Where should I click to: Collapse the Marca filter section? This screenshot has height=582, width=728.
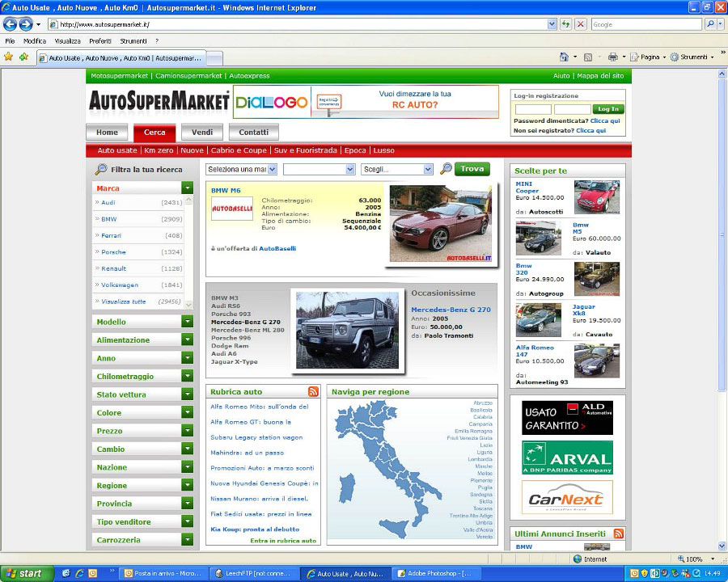pos(188,188)
